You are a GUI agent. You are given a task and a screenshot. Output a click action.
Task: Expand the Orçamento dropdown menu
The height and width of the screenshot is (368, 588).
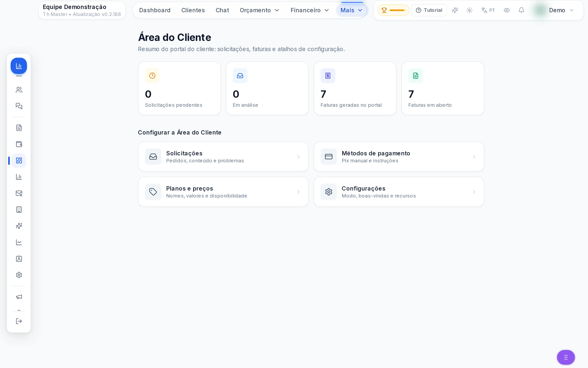point(259,10)
